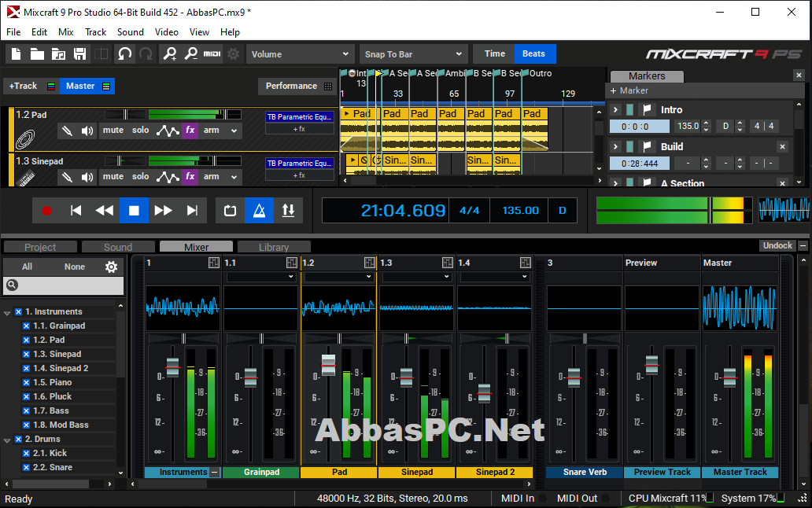This screenshot has width=812, height=508.
Task: Click the zoom out magnifier icon
Action: coord(191,53)
